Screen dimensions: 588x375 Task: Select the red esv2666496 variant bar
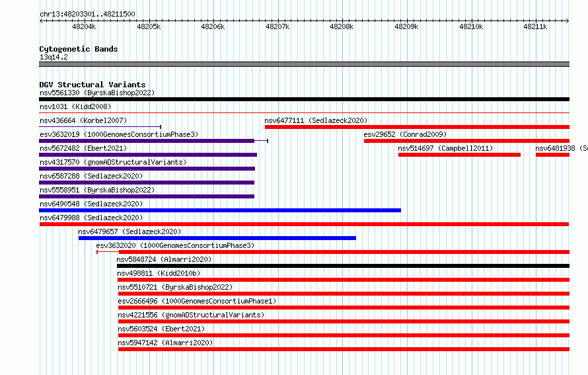pyautogui.click(x=344, y=308)
